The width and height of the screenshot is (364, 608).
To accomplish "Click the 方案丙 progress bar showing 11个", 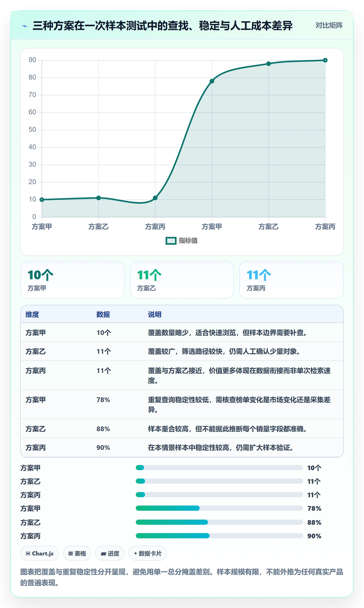I will (x=219, y=495).
